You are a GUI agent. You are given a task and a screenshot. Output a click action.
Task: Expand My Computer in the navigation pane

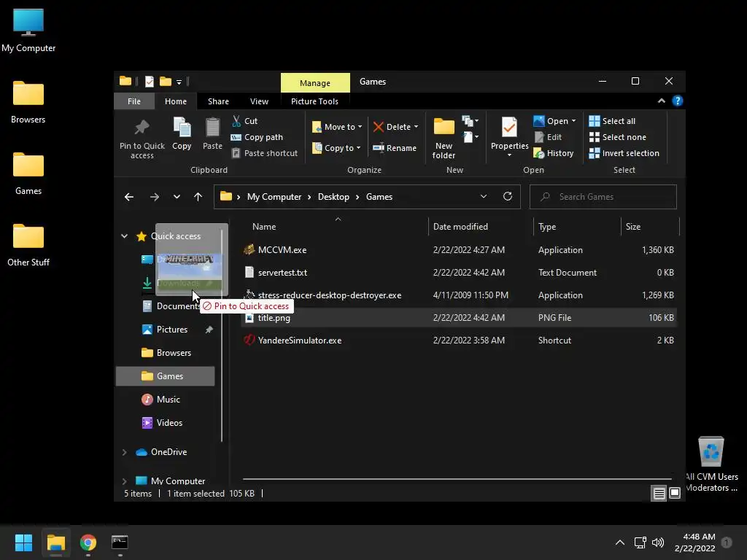click(124, 481)
